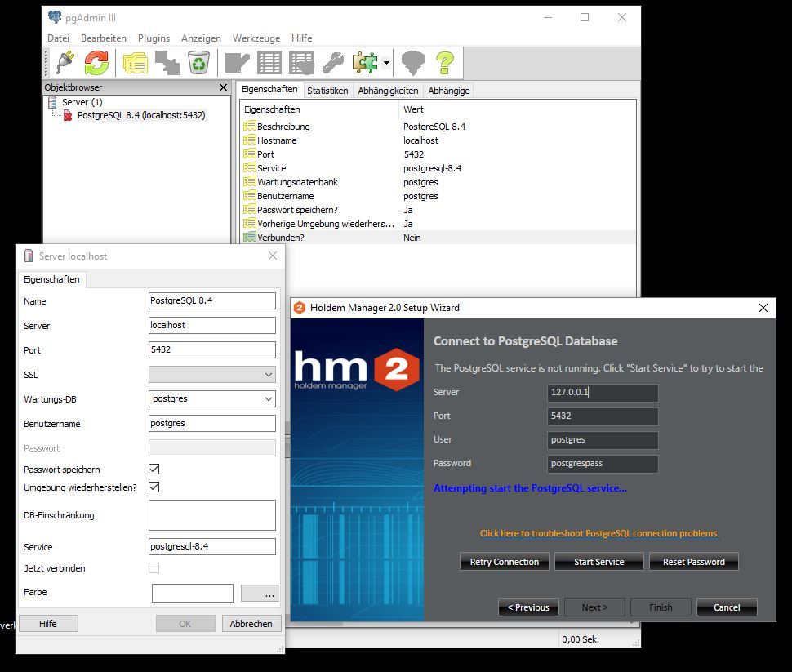
Task: Click the Benutzername field
Action: 212,424
